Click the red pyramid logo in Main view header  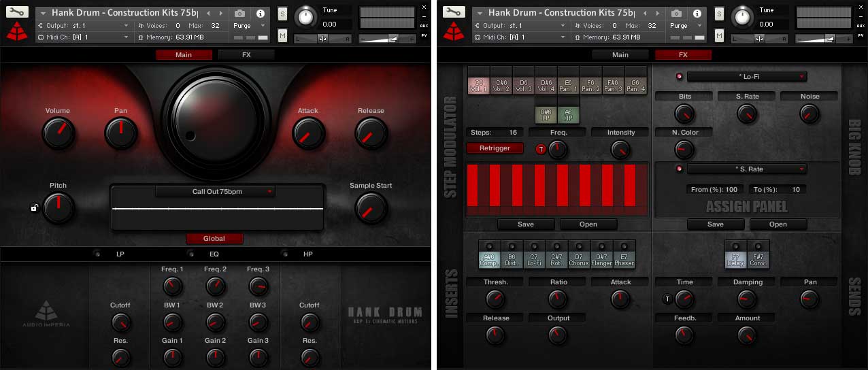[17, 31]
